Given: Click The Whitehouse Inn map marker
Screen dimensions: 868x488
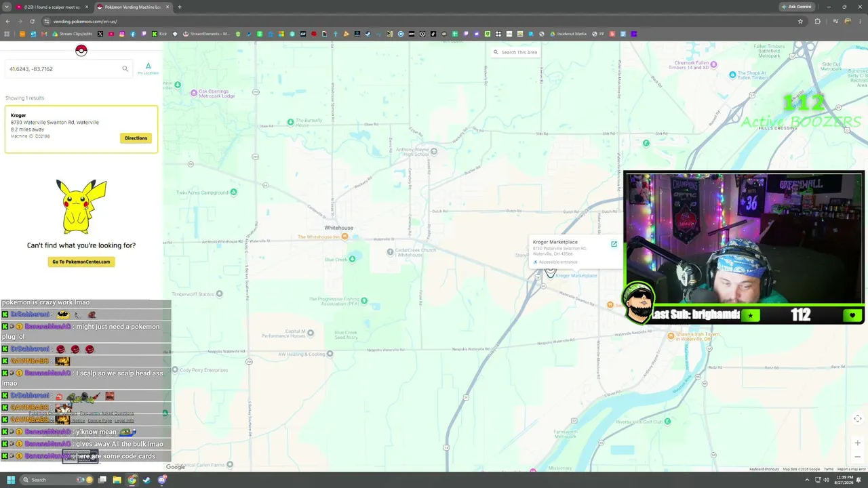Looking at the screenshot, I should 344,237.
